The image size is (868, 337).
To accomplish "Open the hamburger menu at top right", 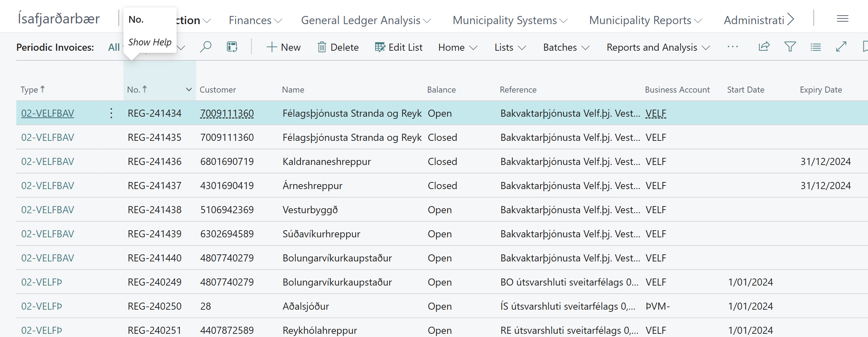I will pyautogui.click(x=842, y=19).
